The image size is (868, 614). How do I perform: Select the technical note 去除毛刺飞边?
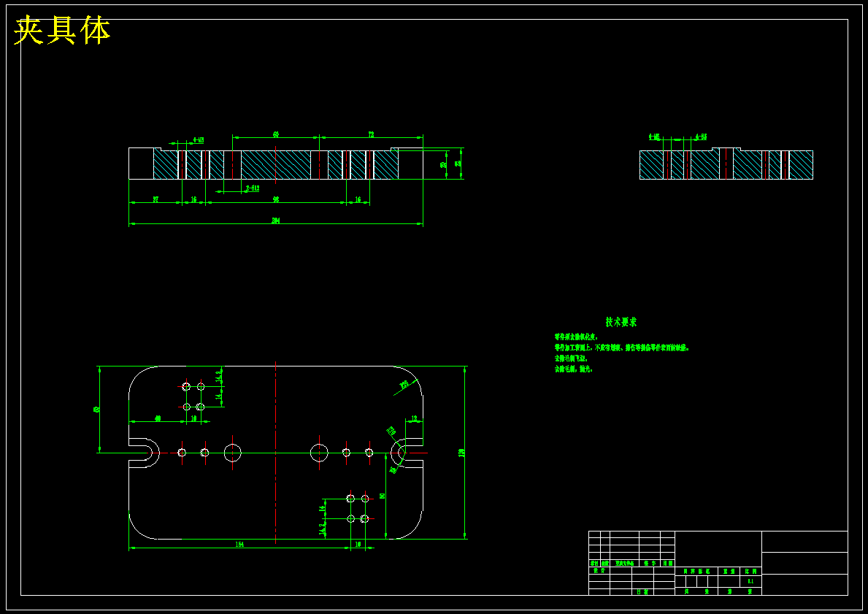pos(571,358)
